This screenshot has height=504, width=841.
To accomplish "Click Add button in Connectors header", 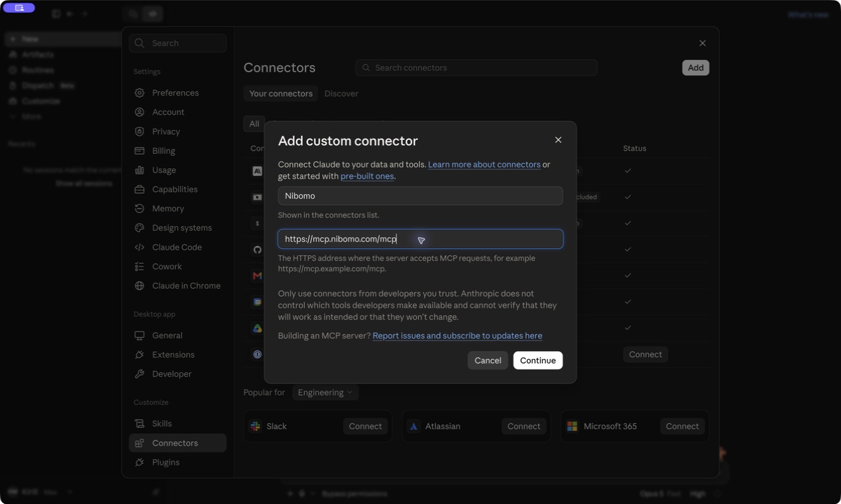I will click(696, 68).
